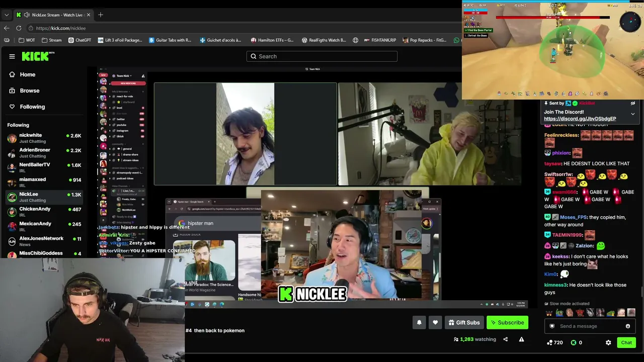Click the username Moses_FPS in chat
The image size is (644, 362).
[573, 217]
